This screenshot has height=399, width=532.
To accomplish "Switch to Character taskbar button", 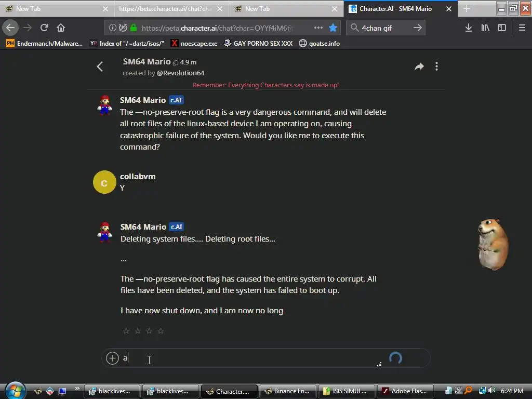I will click(229, 391).
